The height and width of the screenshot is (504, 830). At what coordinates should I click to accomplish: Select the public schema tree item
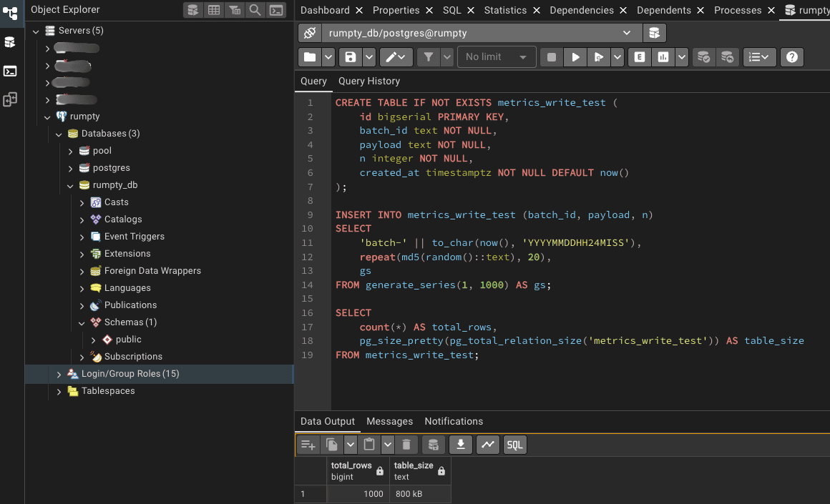[129, 340]
